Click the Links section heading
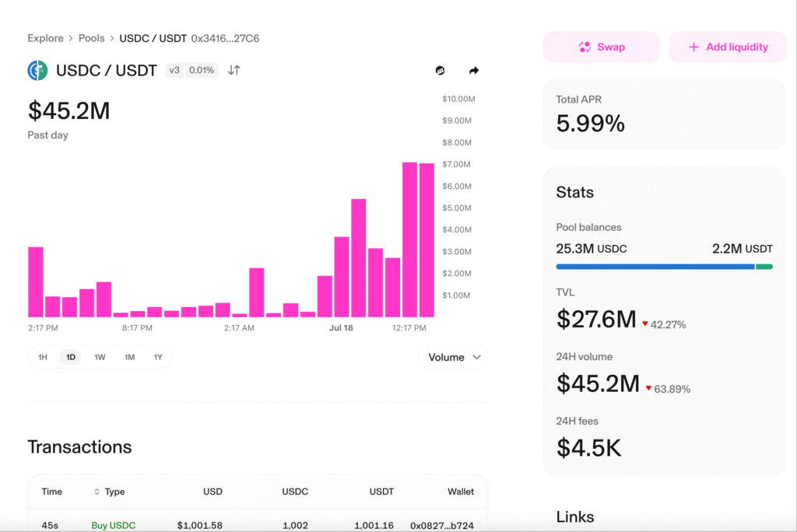797x532 pixels. point(575,516)
